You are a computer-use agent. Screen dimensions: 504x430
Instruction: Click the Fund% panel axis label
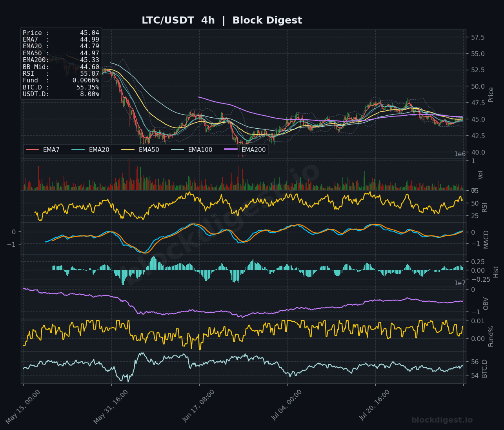click(x=491, y=336)
